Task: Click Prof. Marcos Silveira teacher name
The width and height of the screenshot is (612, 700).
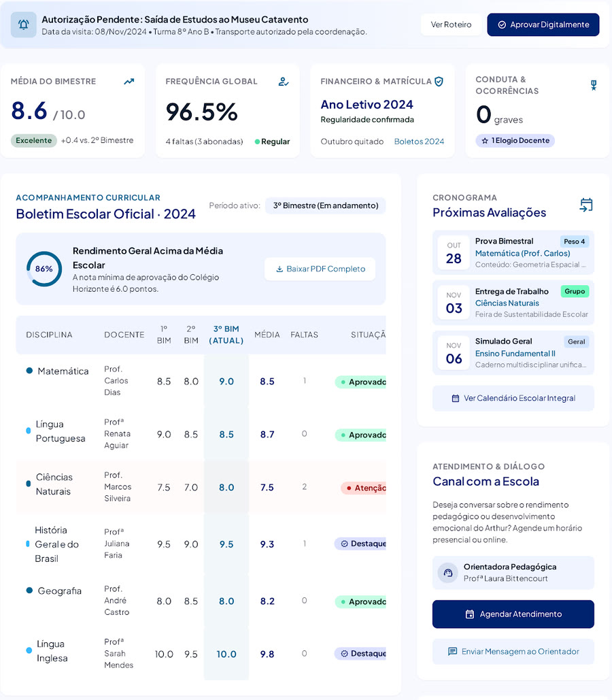Action: point(118,486)
